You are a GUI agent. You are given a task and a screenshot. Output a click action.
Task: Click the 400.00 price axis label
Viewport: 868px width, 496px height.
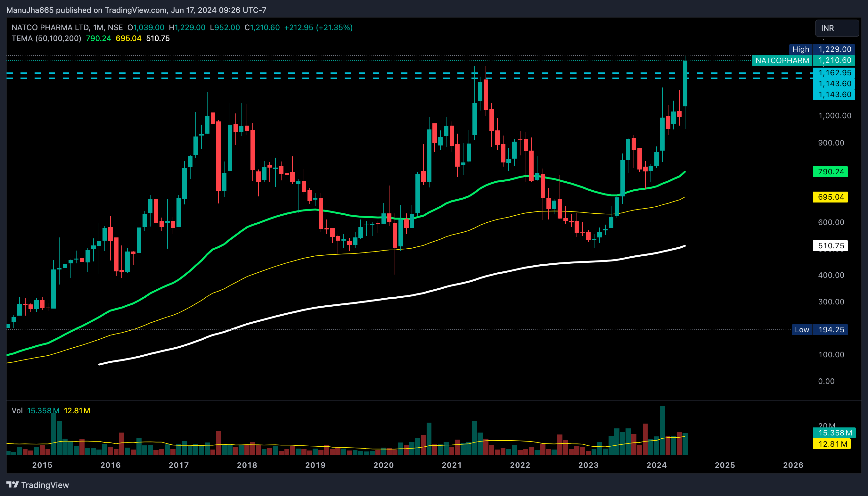pos(831,275)
